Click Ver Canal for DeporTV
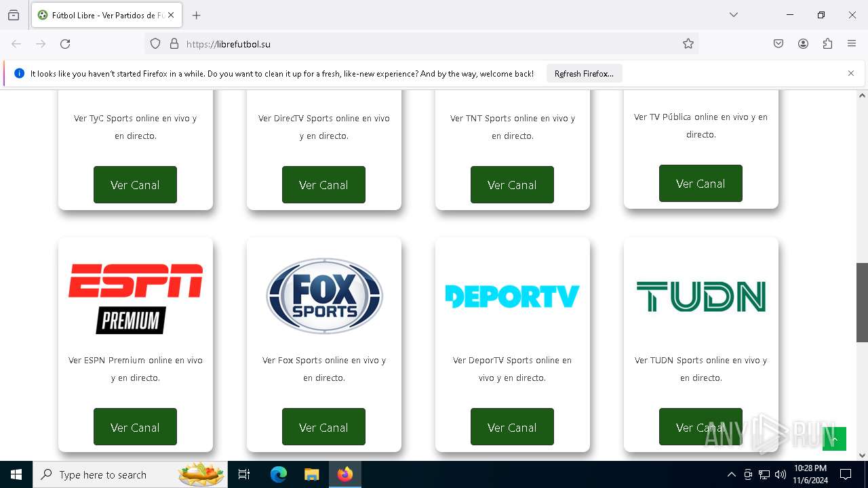 click(512, 427)
